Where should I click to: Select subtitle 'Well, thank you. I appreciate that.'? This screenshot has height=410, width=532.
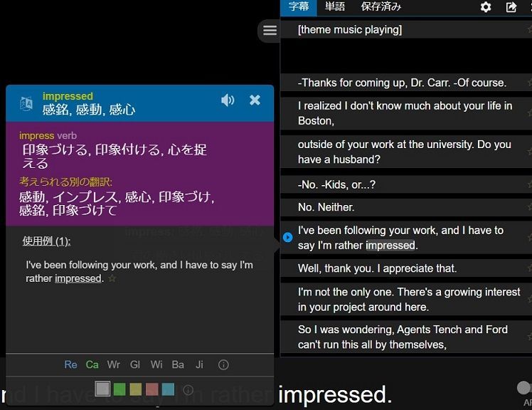[406, 268]
